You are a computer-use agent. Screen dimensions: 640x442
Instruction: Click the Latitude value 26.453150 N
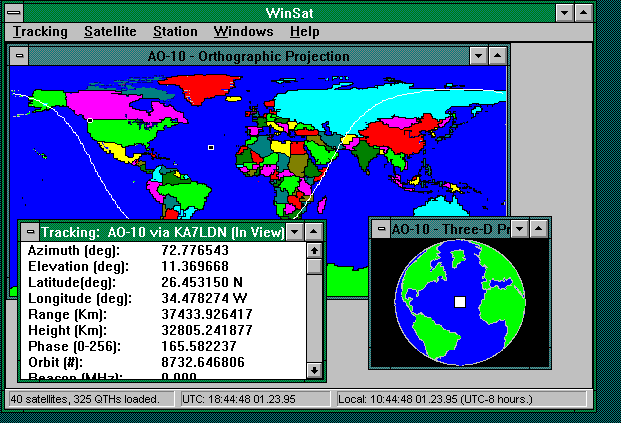tap(202, 282)
